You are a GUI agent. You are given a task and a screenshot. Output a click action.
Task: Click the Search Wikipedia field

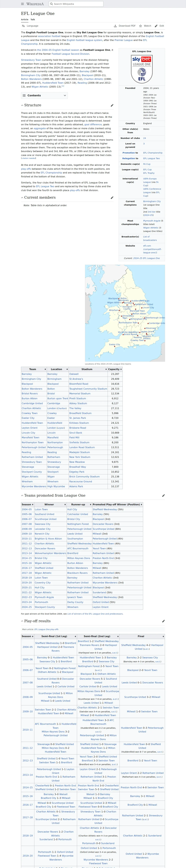[76, 4]
